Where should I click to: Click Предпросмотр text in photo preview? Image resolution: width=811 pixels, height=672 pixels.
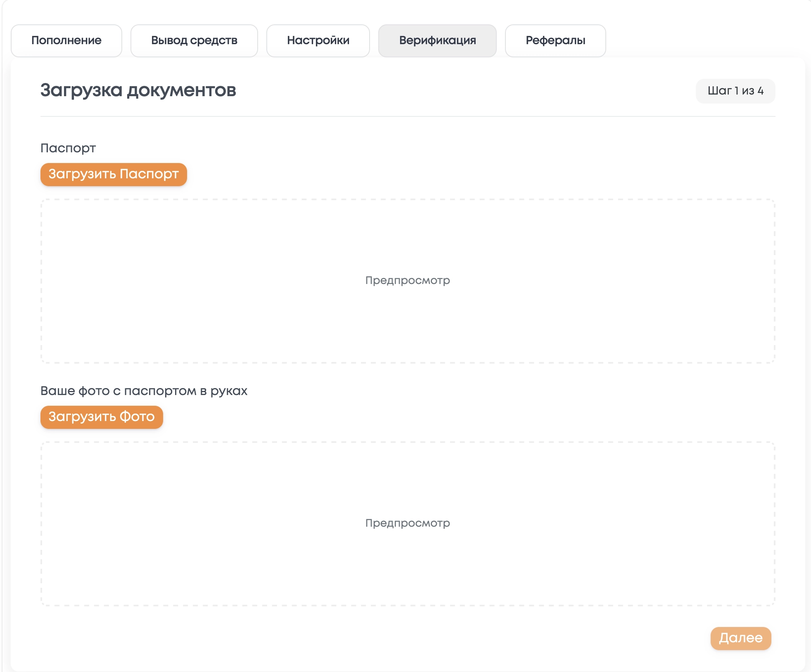pyautogui.click(x=408, y=523)
